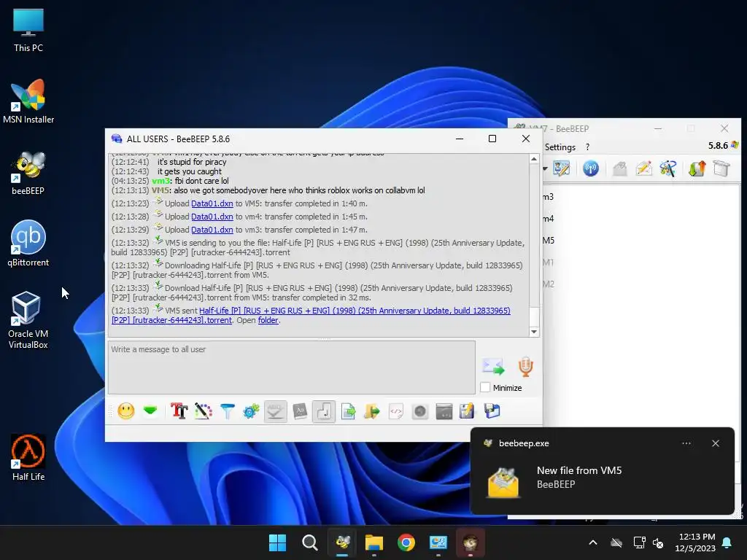Image resolution: width=747 pixels, height=560 pixels.
Task: Click the group chat users icon in VM7 toolbar
Action: tap(668, 168)
